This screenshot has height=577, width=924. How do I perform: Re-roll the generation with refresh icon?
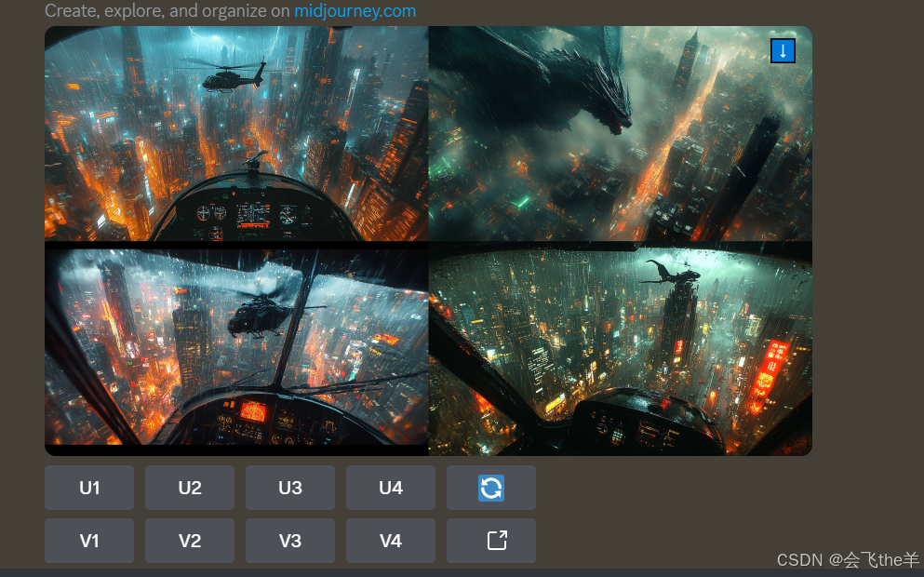[x=491, y=488]
